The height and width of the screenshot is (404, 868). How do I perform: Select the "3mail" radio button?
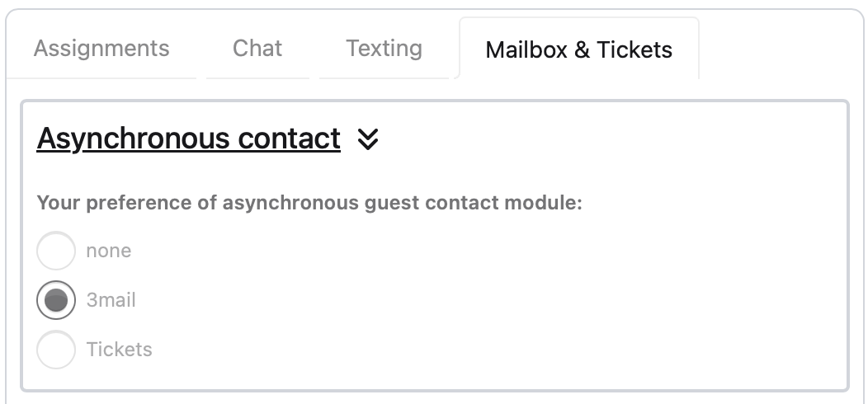click(x=56, y=300)
